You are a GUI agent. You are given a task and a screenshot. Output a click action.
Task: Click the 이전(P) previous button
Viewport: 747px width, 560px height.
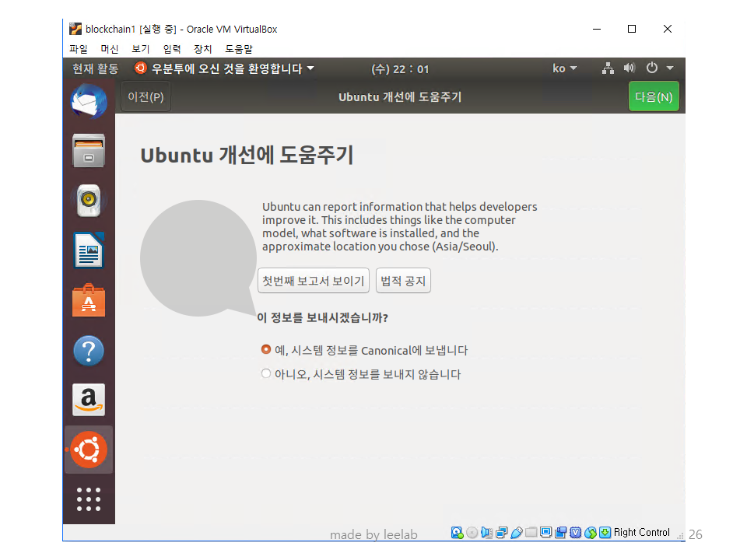click(146, 96)
